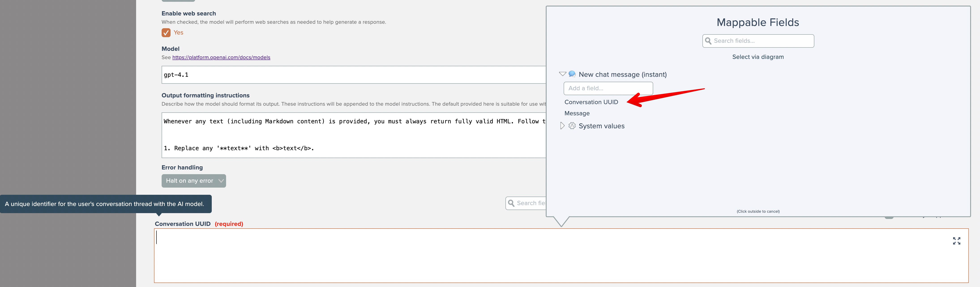Click the gear icon next to System values
Image resolution: width=980 pixels, height=287 pixels.
coord(572,126)
